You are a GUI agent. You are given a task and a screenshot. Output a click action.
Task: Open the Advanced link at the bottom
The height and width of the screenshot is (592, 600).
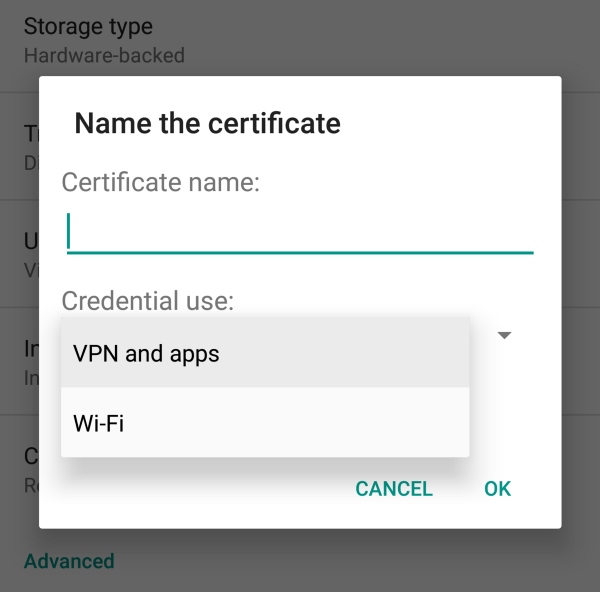[x=69, y=561]
